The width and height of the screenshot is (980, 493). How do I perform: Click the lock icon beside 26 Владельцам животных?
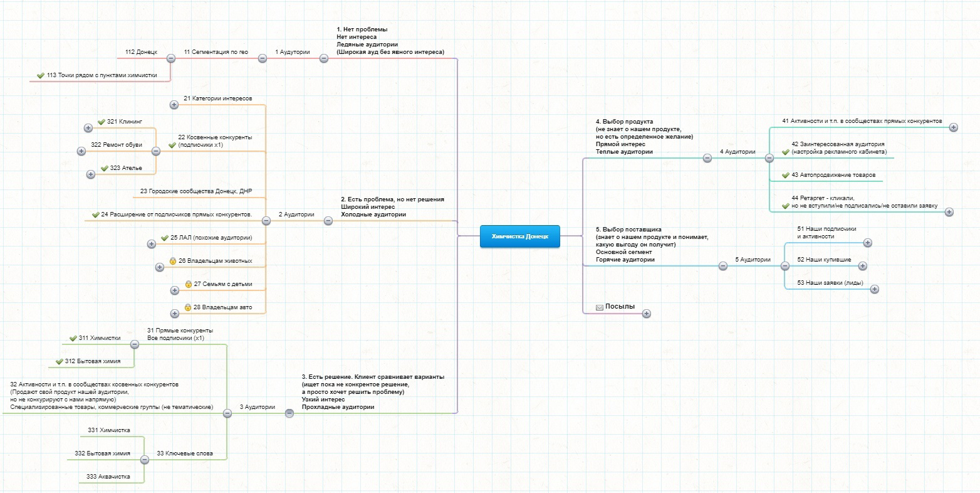tap(173, 261)
